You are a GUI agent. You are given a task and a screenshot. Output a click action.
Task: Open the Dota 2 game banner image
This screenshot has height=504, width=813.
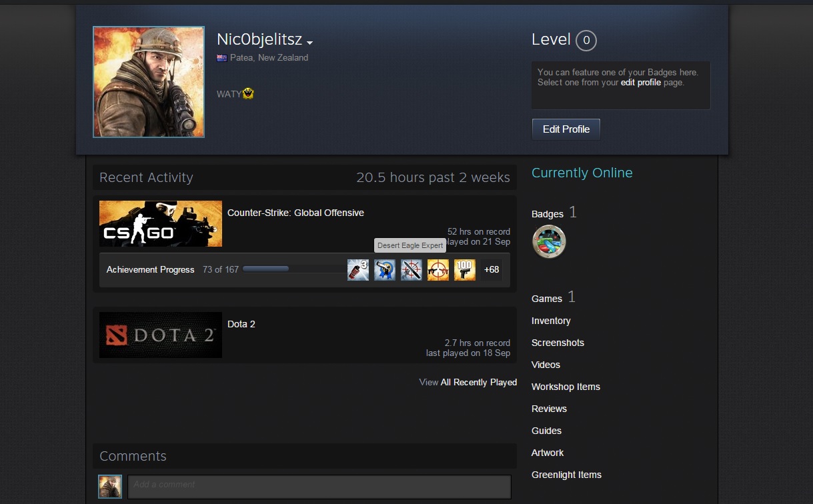click(x=161, y=335)
